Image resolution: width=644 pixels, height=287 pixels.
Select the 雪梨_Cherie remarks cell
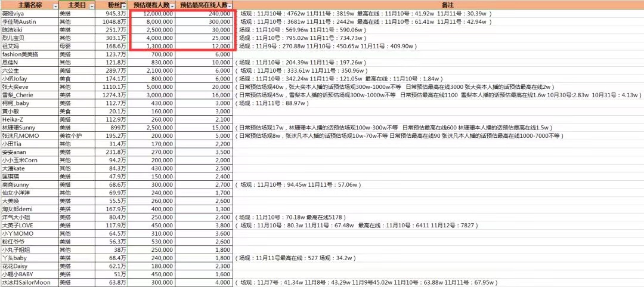point(438,95)
